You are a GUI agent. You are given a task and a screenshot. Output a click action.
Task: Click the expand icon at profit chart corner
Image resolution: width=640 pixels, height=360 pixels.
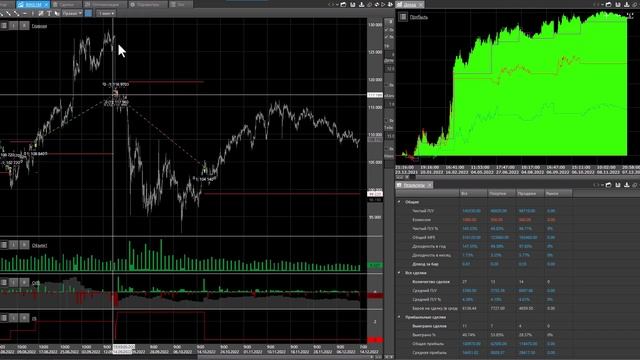(630, 16)
